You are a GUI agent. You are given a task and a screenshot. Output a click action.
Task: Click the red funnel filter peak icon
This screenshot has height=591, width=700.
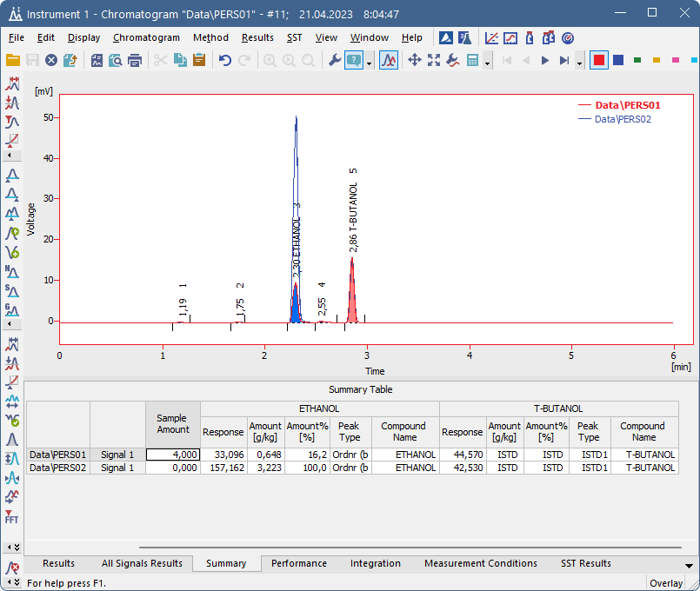(12, 122)
